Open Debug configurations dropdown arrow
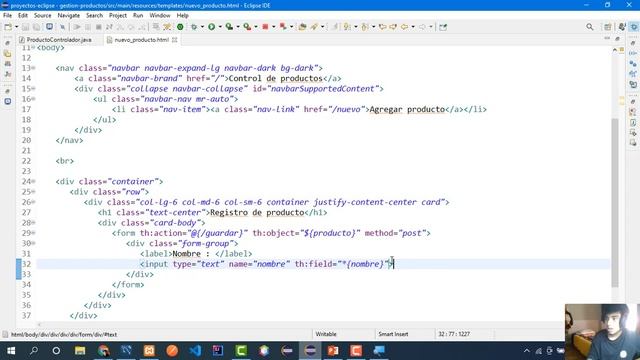The image size is (640, 360). click(202, 27)
